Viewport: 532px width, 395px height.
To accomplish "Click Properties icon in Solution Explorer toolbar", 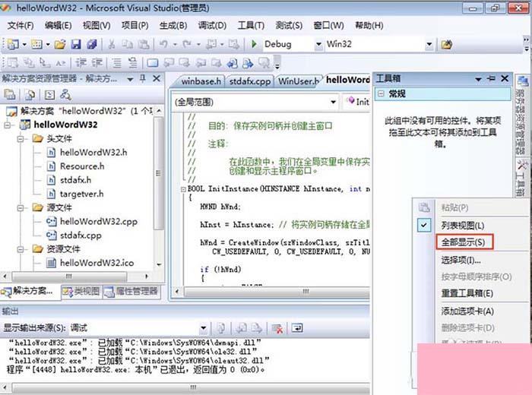I will [9, 95].
